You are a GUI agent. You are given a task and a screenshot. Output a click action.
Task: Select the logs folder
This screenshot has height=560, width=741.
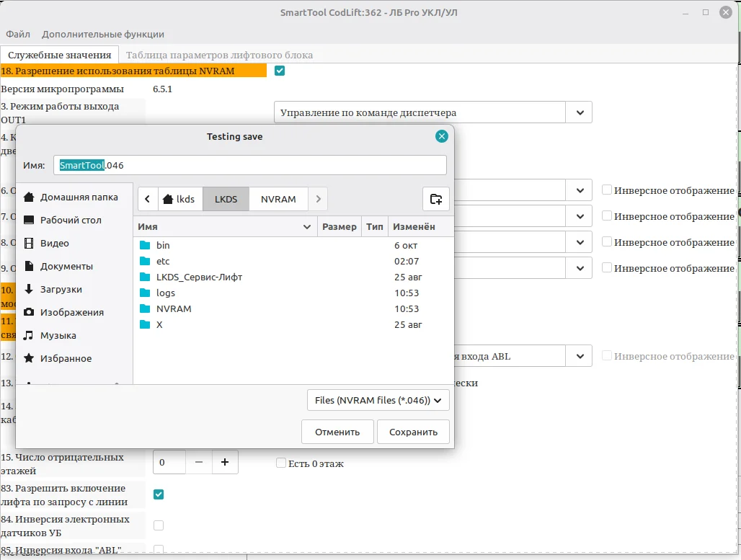[293, 293]
